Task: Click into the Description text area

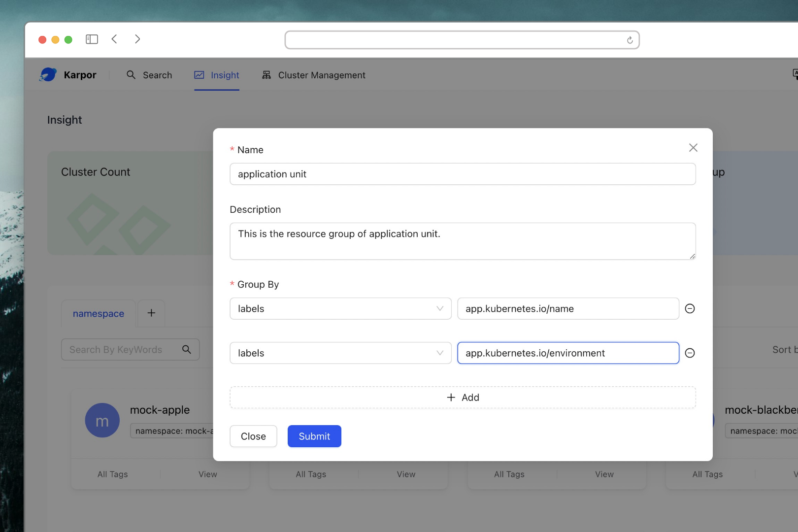Action: (x=463, y=241)
